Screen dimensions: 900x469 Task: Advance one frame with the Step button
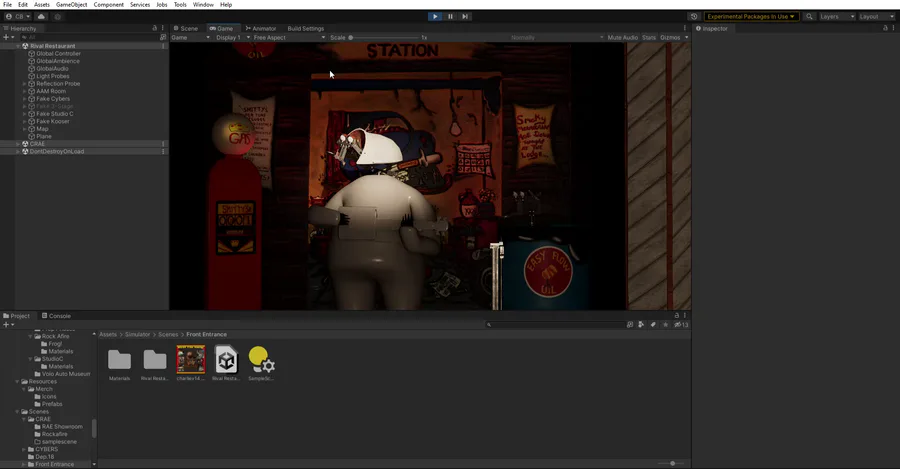pyautogui.click(x=465, y=17)
